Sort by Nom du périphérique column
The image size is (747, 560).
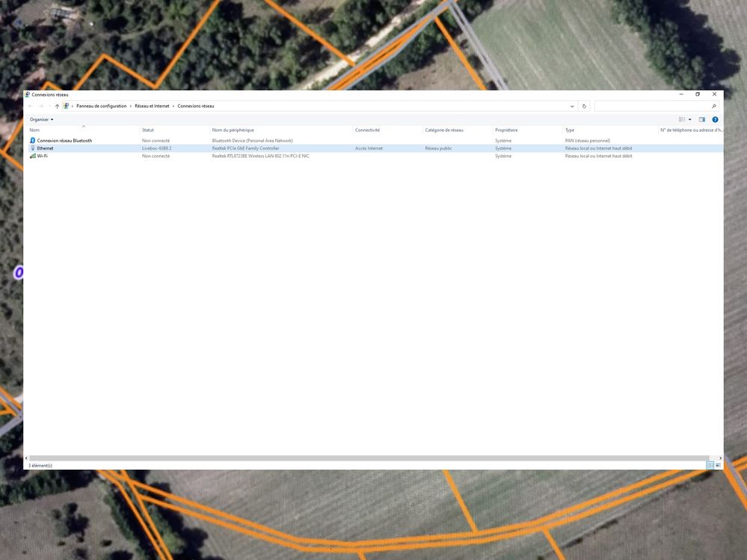(233, 130)
